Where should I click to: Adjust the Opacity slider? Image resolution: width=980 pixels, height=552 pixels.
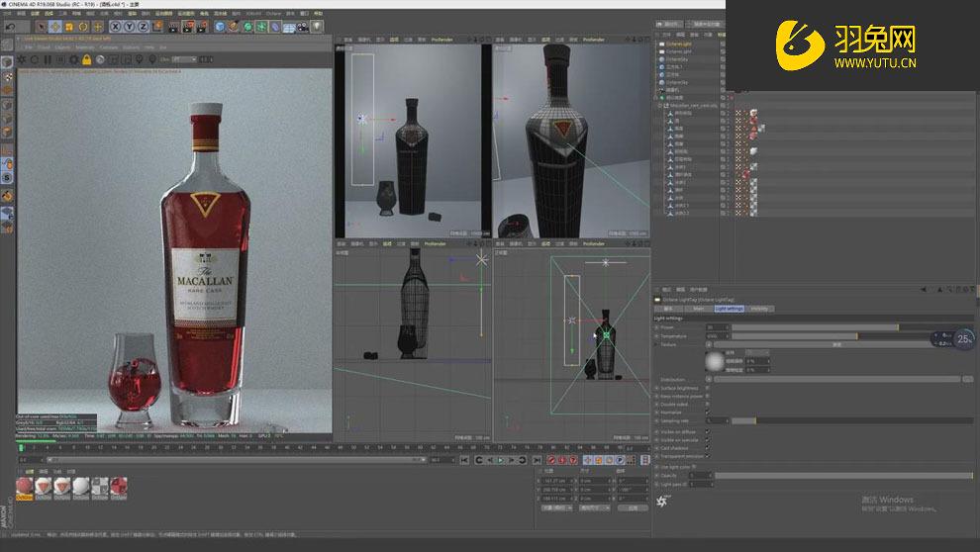pyautogui.click(x=843, y=475)
